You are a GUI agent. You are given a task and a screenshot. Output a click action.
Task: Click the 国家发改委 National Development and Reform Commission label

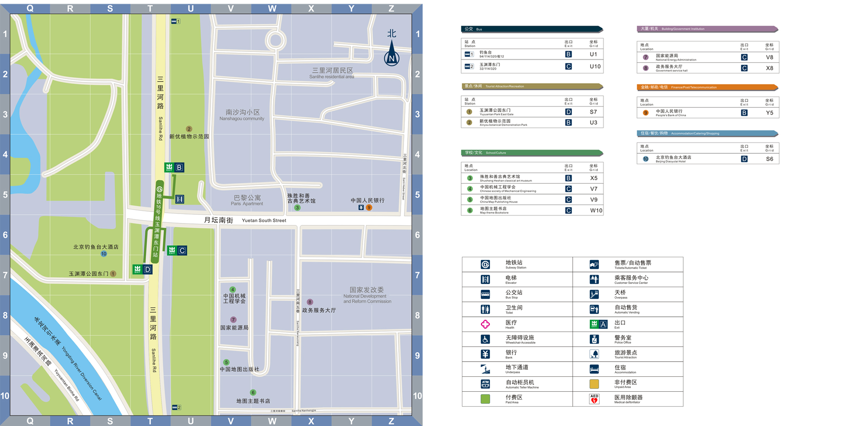(367, 295)
